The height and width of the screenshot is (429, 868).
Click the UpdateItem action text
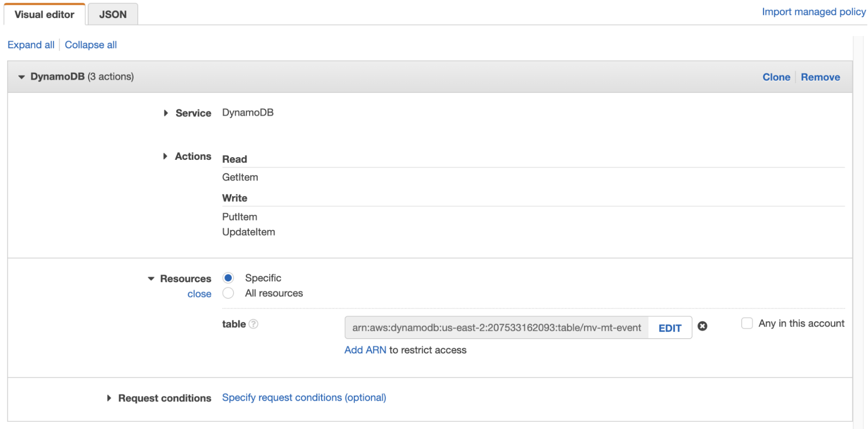pyautogui.click(x=248, y=232)
